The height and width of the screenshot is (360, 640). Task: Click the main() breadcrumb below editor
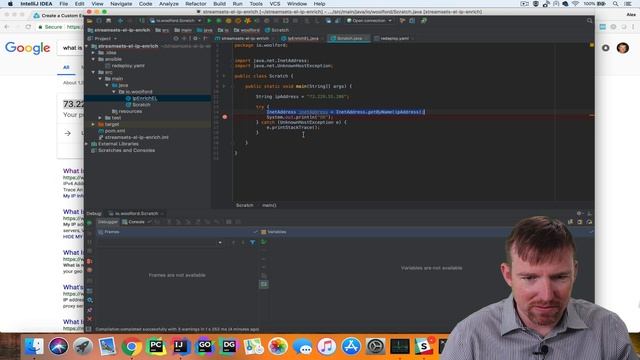pos(269,205)
